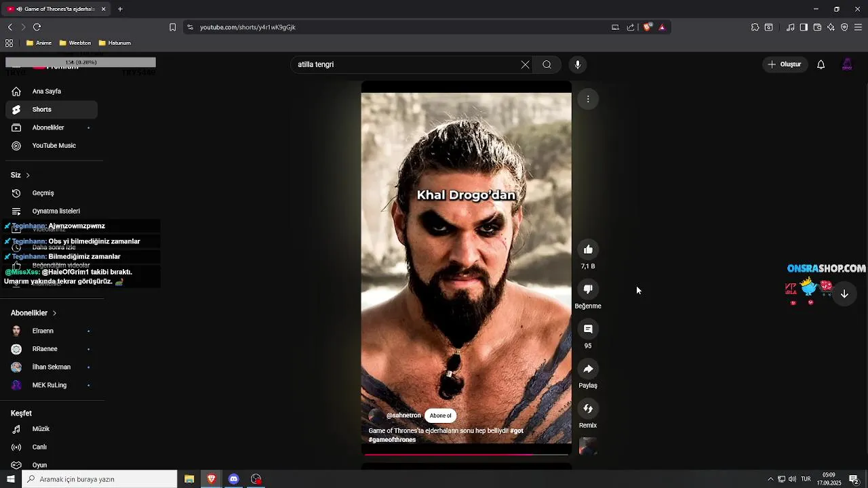
Task: Open Discord from taskbar
Action: pyautogui.click(x=233, y=479)
